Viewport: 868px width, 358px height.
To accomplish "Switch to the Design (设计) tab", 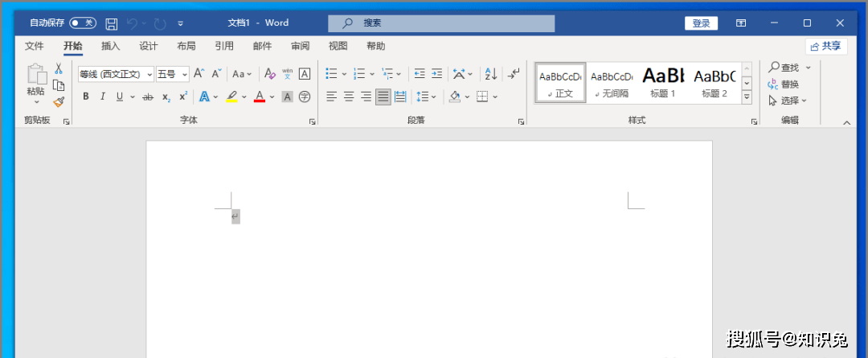I will coord(149,46).
